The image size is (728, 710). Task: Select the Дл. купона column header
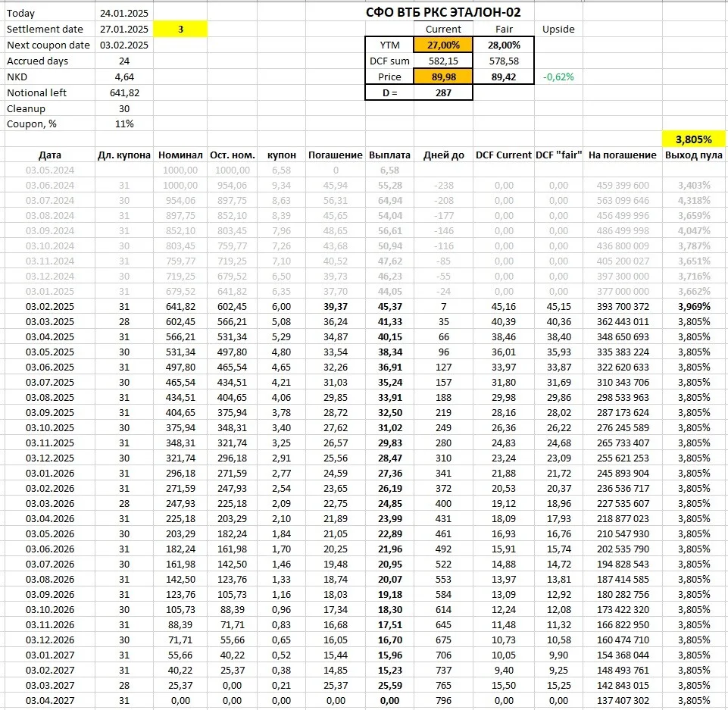(124, 155)
